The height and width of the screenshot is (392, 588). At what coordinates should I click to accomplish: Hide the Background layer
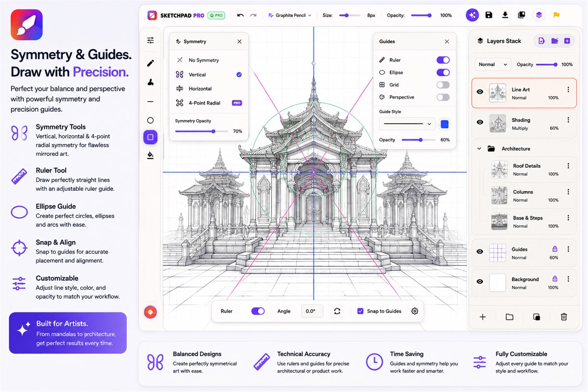pos(480,281)
